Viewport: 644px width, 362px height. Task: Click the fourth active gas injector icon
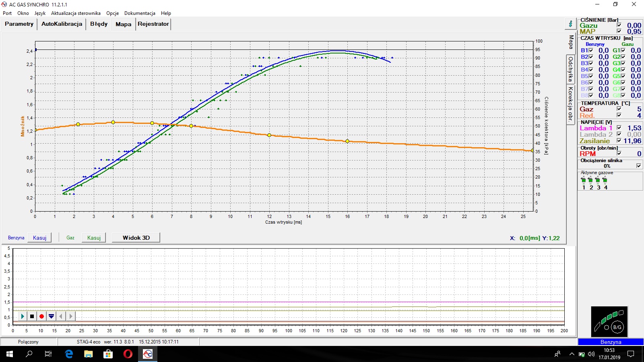coord(605,180)
